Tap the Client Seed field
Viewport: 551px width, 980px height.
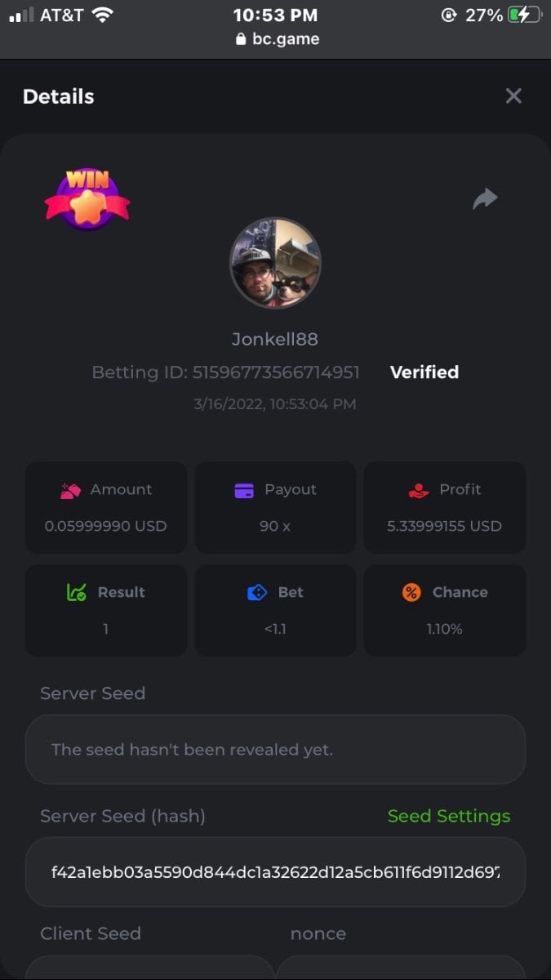(150, 968)
